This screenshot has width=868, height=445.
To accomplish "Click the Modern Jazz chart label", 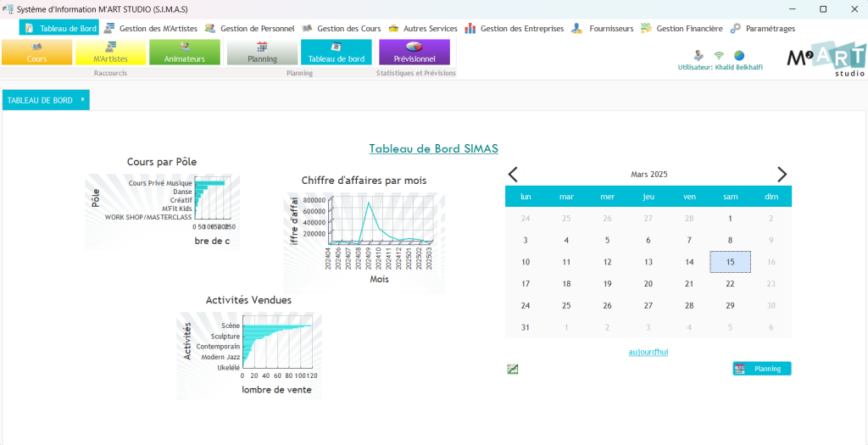I will pyautogui.click(x=220, y=357).
